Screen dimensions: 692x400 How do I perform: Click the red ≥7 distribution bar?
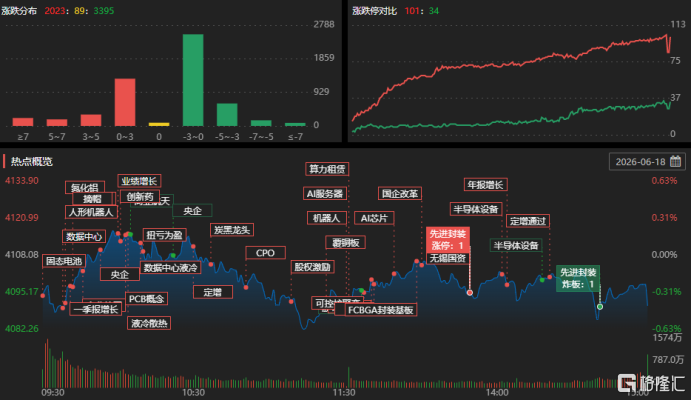click(x=23, y=122)
